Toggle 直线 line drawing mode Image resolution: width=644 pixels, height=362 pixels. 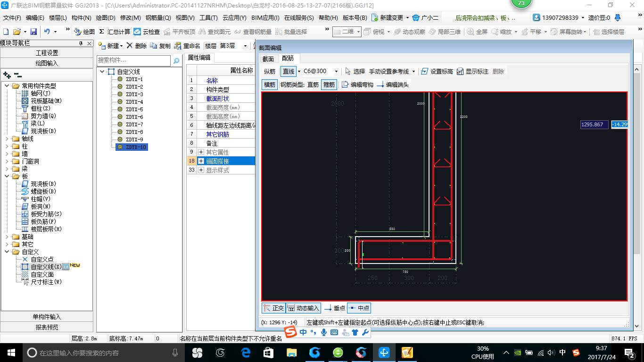(288, 71)
